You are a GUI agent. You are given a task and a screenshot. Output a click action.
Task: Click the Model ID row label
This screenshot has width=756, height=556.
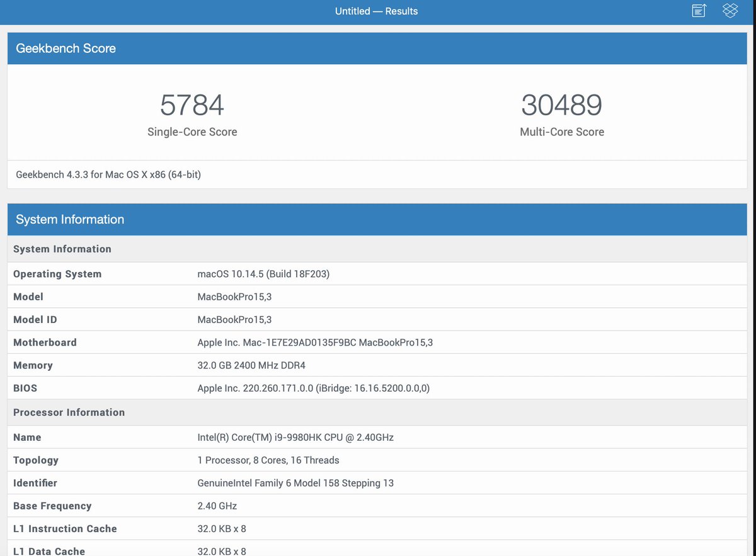[35, 320]
